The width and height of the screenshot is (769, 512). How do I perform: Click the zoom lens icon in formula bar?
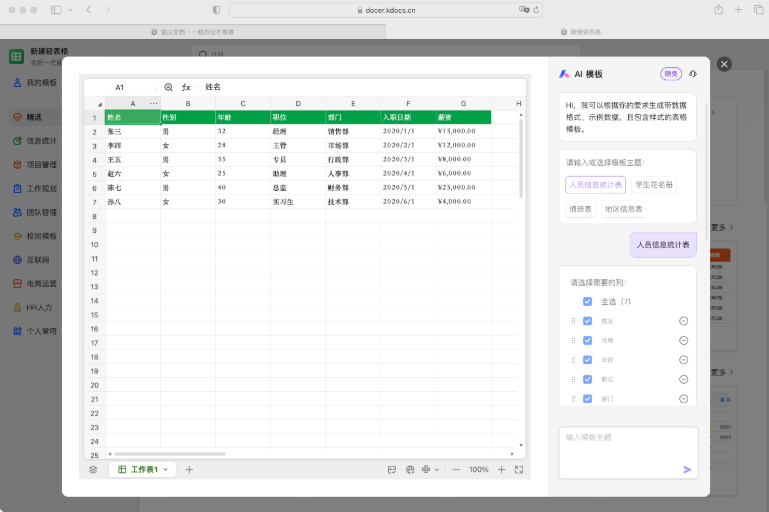coord(168,87)
